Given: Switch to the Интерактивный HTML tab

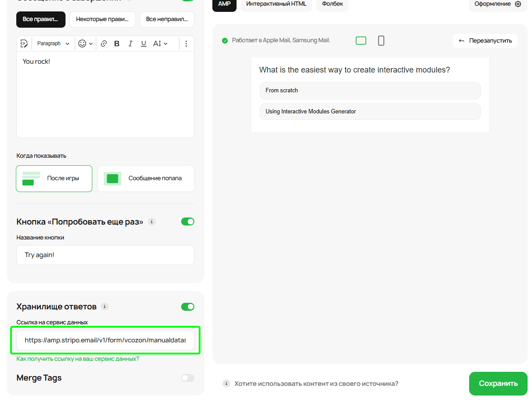Looking at the screenshot, I should [x=276, y=4].
